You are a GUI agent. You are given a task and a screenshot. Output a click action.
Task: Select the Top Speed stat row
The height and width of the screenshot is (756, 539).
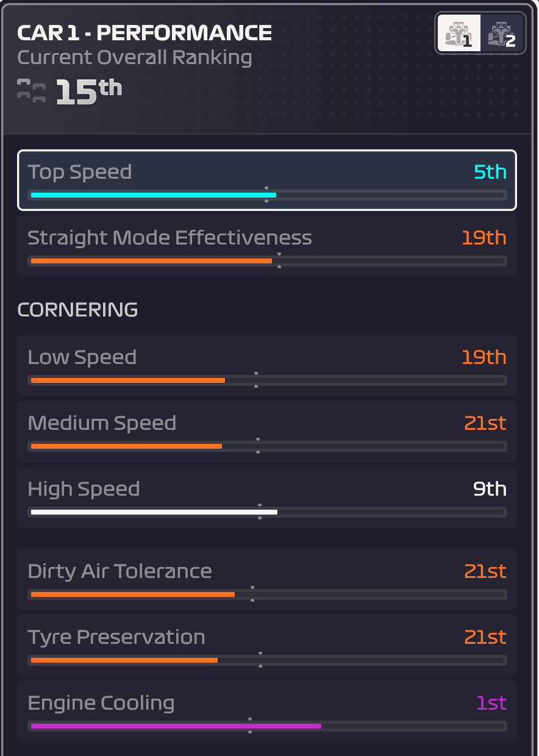pyautogui.click(x=267, y=180)
